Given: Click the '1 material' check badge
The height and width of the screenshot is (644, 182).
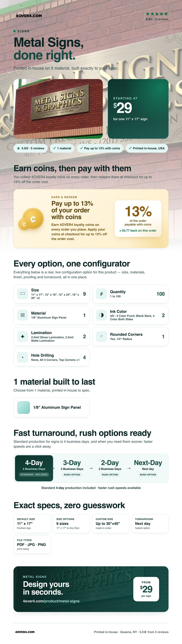Looking at the screenshot, I should pyautogui.click(x=62, y=148).
